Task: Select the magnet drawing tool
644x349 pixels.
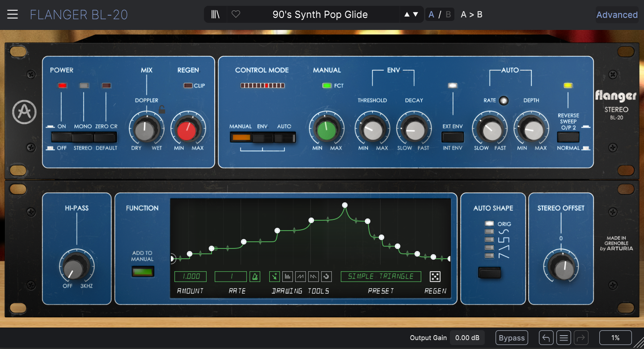Action: (x=326, y=277)
